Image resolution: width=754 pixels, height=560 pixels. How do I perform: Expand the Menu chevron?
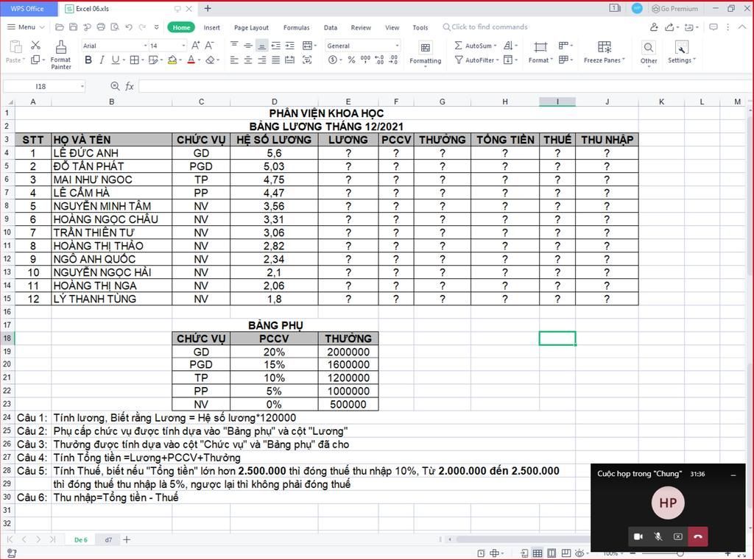(x=42, y=27)
